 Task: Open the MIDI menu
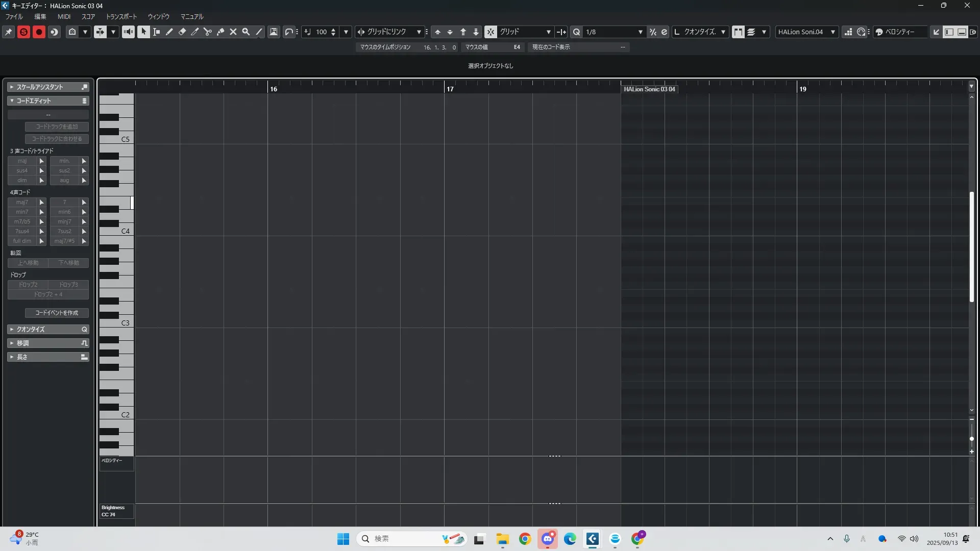[x=64, y=16]
